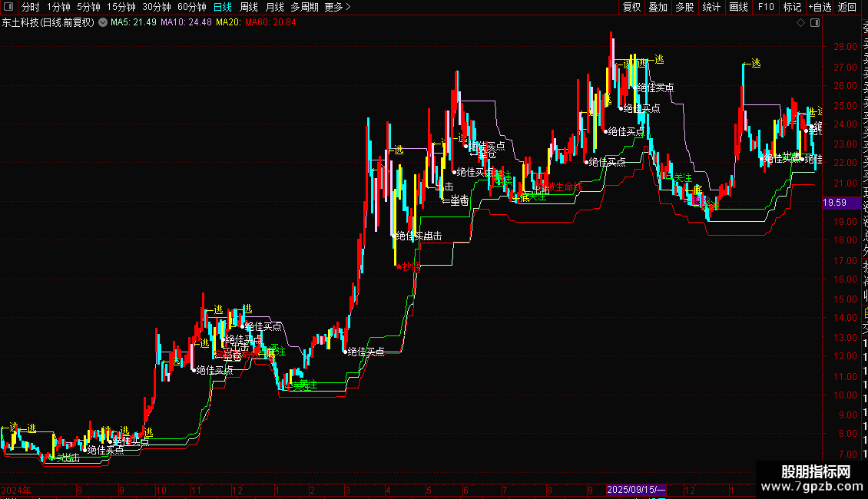The width and height of the screenshot is (868, 499).
Task: Open the 标记 marker tool
Action: (x=792, y=7)
